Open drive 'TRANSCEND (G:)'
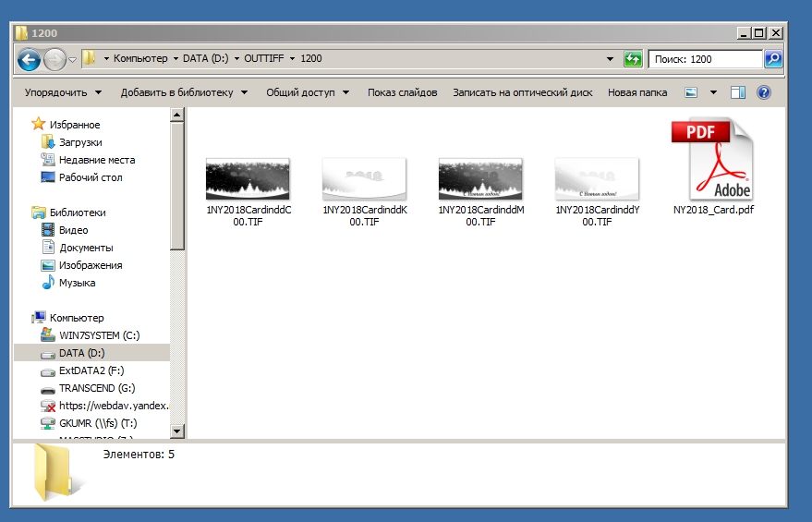 88,388
